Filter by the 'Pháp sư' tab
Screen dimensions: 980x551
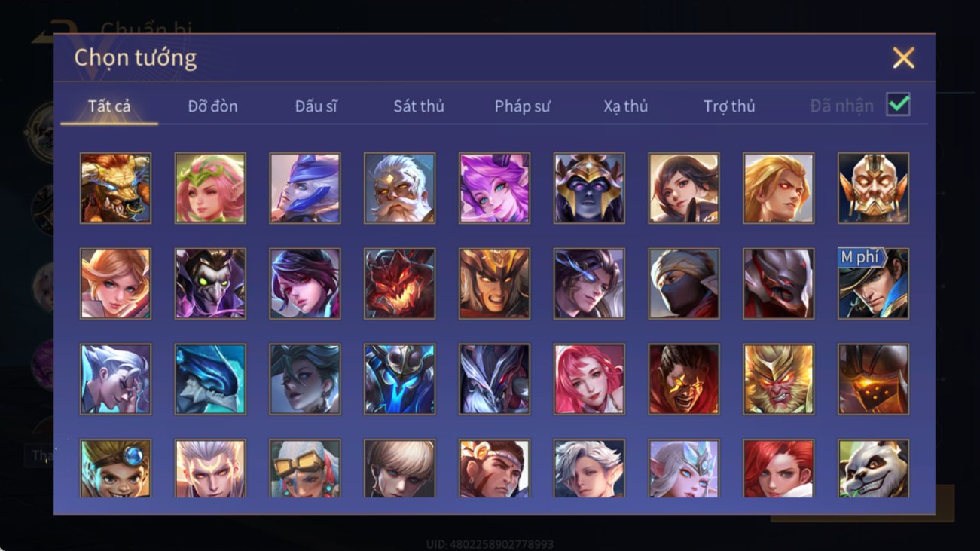pos(522,106)
